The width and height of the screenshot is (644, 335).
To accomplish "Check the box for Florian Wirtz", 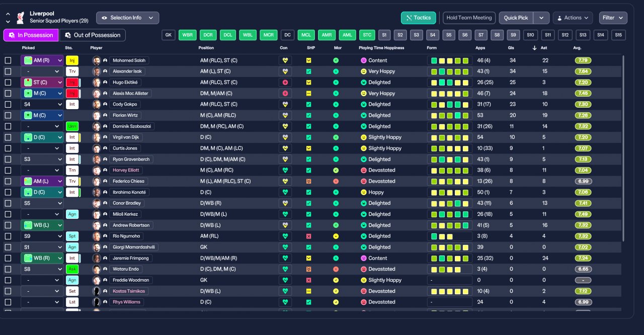I will (x=8, y=115).
